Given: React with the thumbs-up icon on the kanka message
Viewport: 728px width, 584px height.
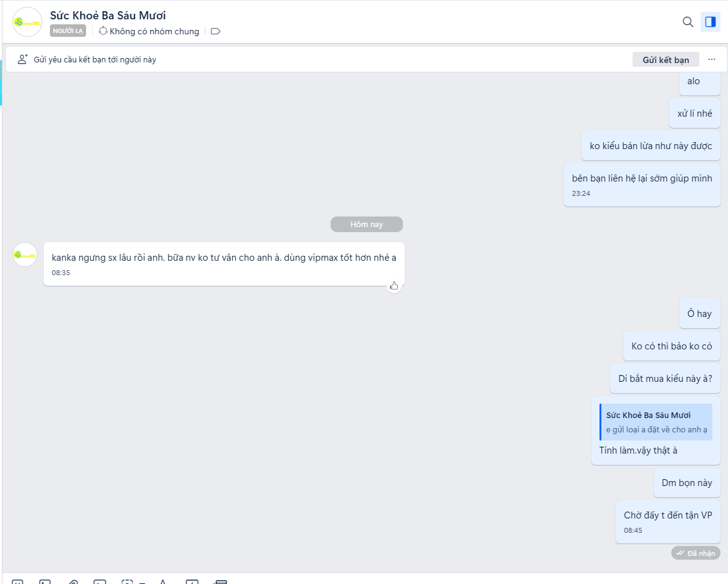Looking at the screenshot, I should [394, 286].
